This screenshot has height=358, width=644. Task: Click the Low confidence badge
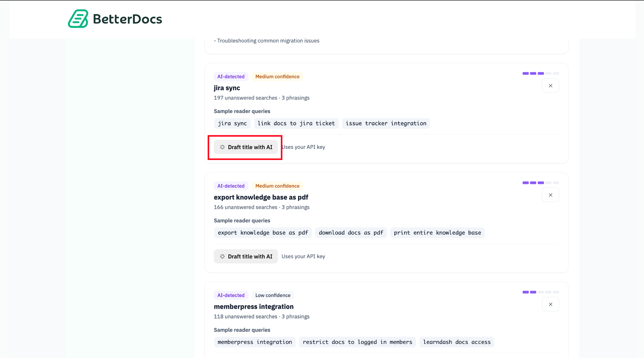(x=273, y=295)
